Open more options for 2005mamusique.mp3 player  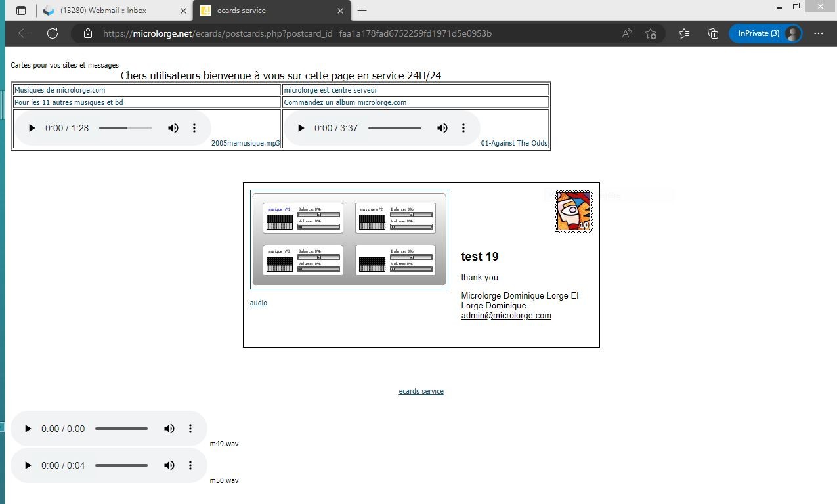(194, 128)
